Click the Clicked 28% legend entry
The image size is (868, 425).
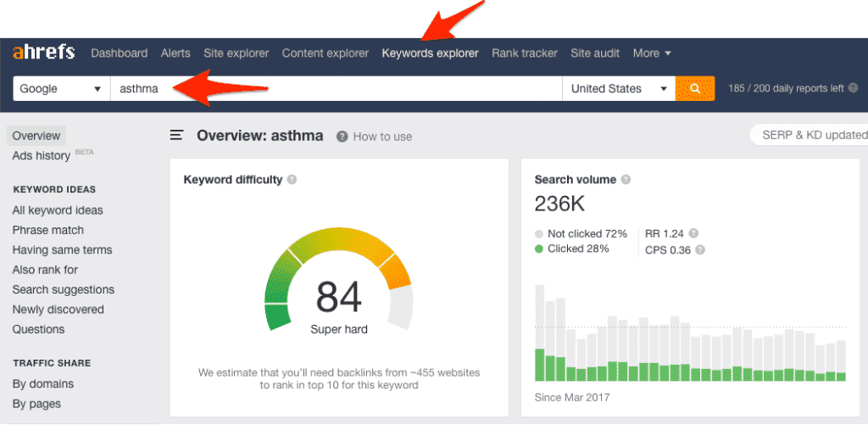point(572,249)
